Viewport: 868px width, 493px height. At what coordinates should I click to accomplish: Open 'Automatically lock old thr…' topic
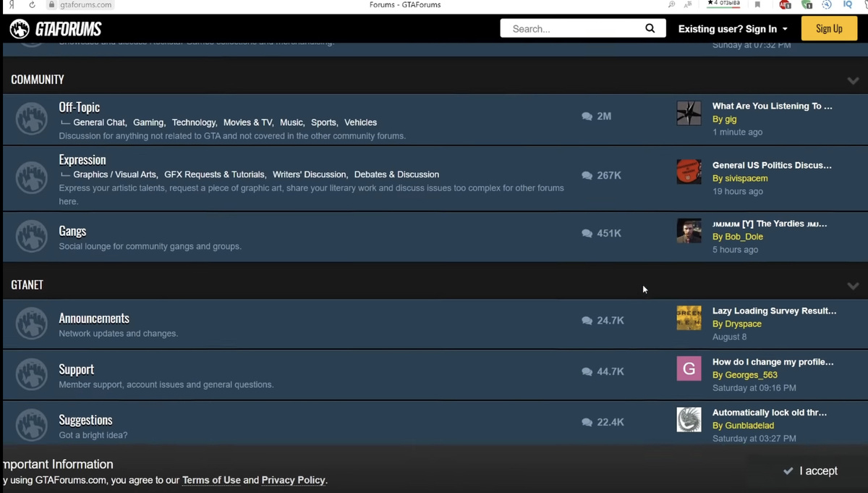click(770, 413)
